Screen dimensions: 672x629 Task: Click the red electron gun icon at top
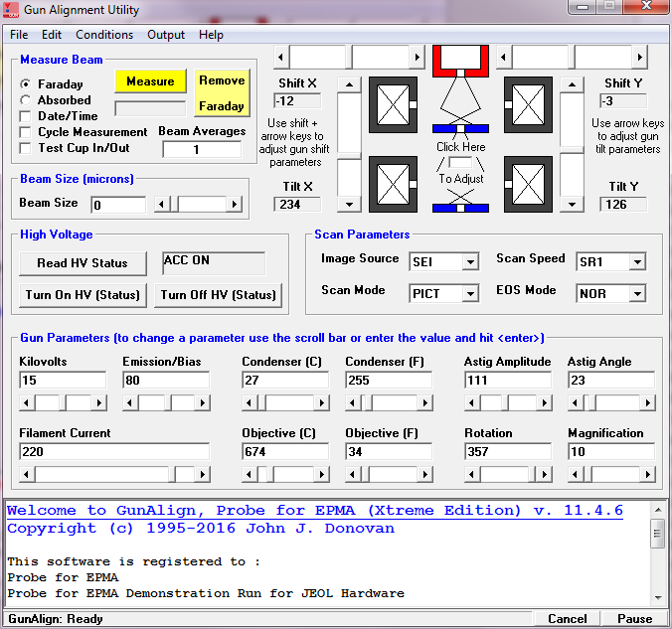point(460,60)
